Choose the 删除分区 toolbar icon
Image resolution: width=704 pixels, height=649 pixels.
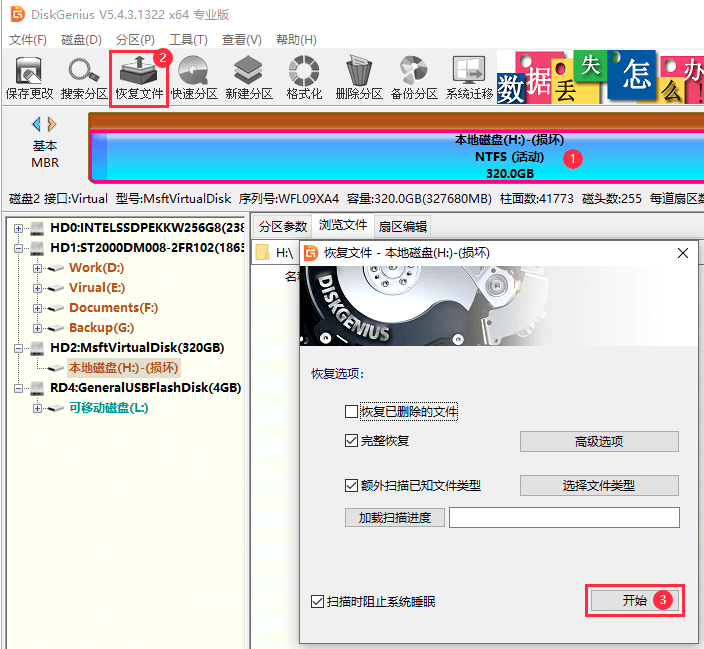coord(359,78)
